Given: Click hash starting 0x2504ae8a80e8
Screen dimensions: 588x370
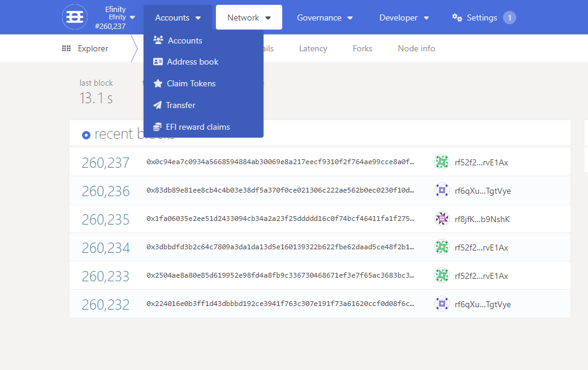Looking at the screenshot, I should click(280, 275).
